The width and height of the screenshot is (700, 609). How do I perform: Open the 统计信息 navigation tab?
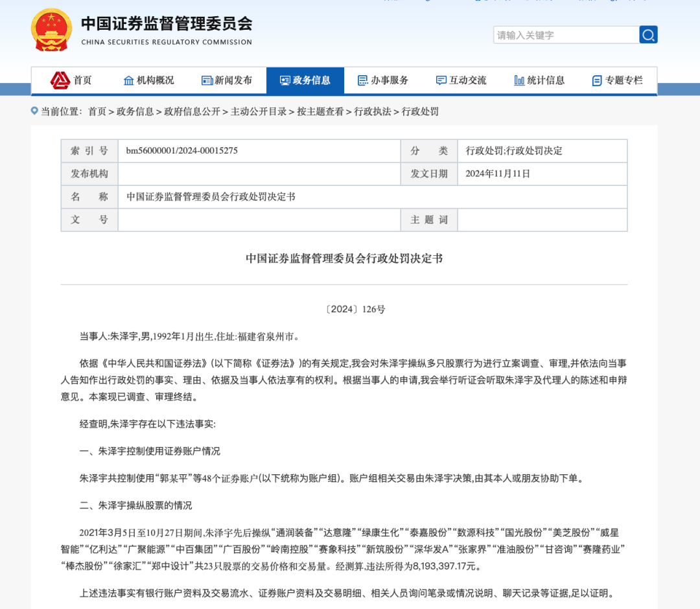coord(539,80)
